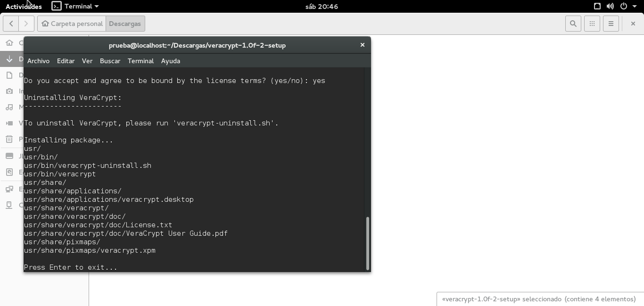The height and width of the screenshot is (306, 644).
Task: Select the videos sidebar icon
Action: tap(9, 123)
